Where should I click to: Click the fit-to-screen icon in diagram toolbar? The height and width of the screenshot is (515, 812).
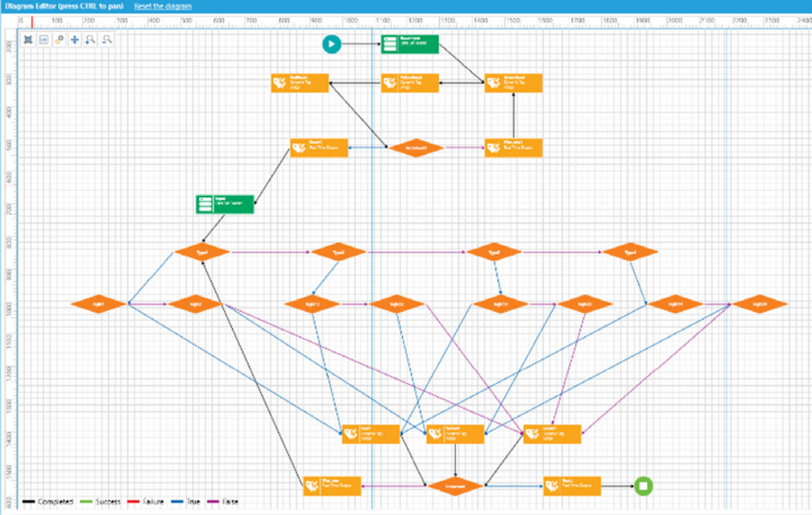coord(28,40)
